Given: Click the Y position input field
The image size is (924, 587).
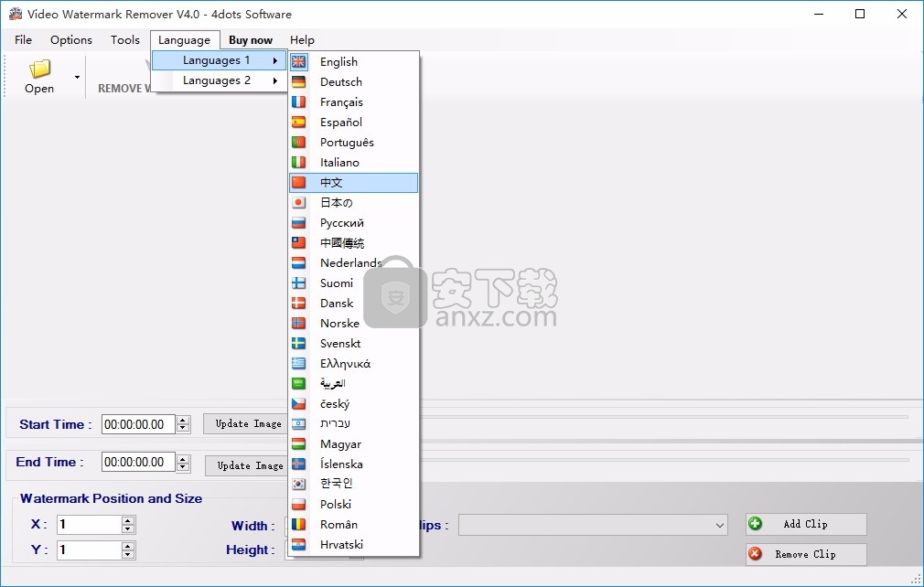Looking at the screenshot, I should (x=89, y=550).
